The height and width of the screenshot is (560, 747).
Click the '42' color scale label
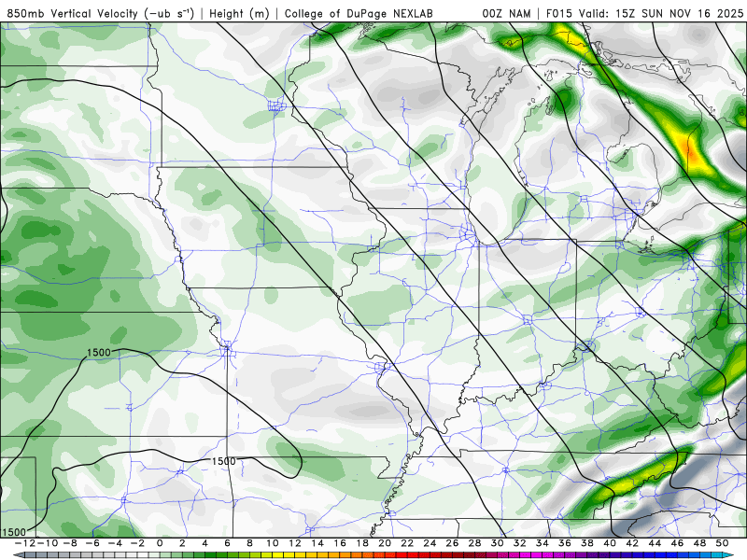click(x=632, y=543)
